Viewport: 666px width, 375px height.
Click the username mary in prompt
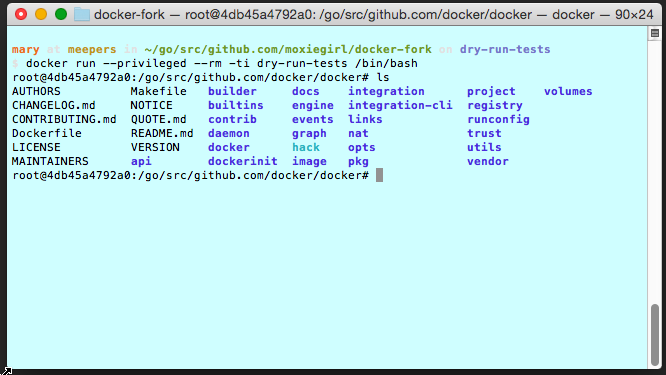(25, 49)
